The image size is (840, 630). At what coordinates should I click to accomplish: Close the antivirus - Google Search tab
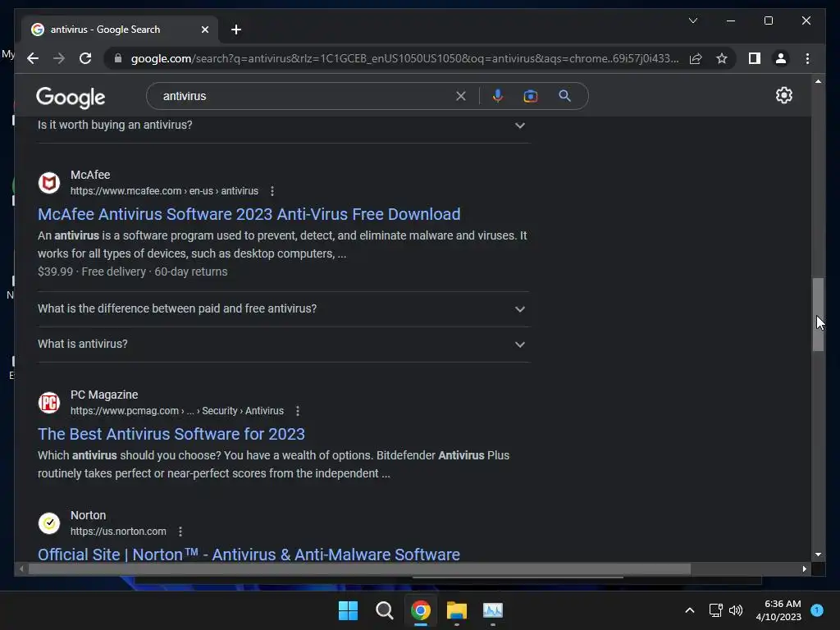click(x=204, y=30)
